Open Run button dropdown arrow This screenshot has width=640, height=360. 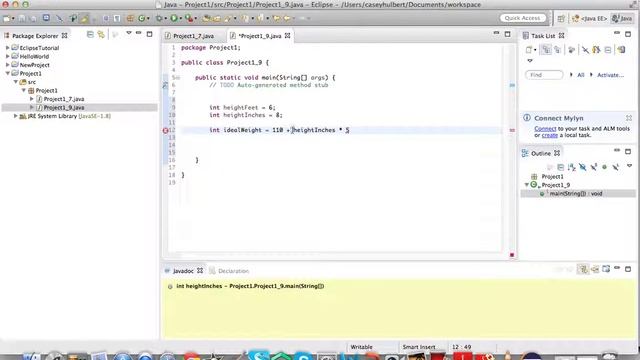(180, 19)
